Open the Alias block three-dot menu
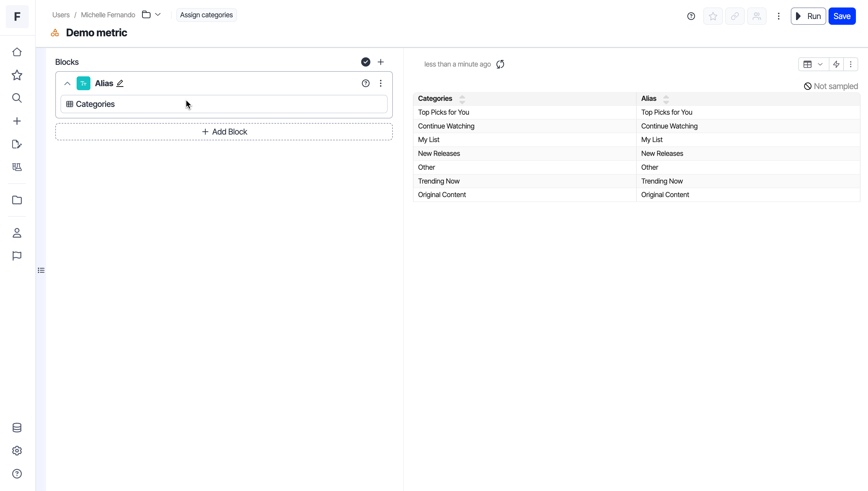The width and height of the screenshot is (868, 491). pos(381,83)
